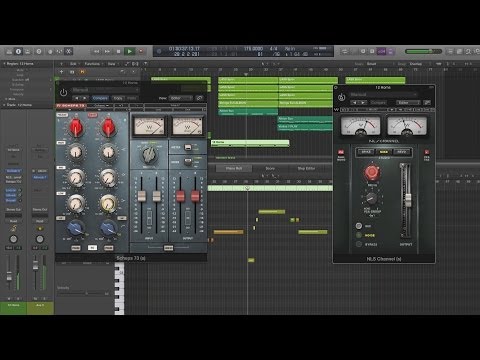Click the link icon in Scheps 73 header
The width and height of the screenshot is (480, 360).
199,98
